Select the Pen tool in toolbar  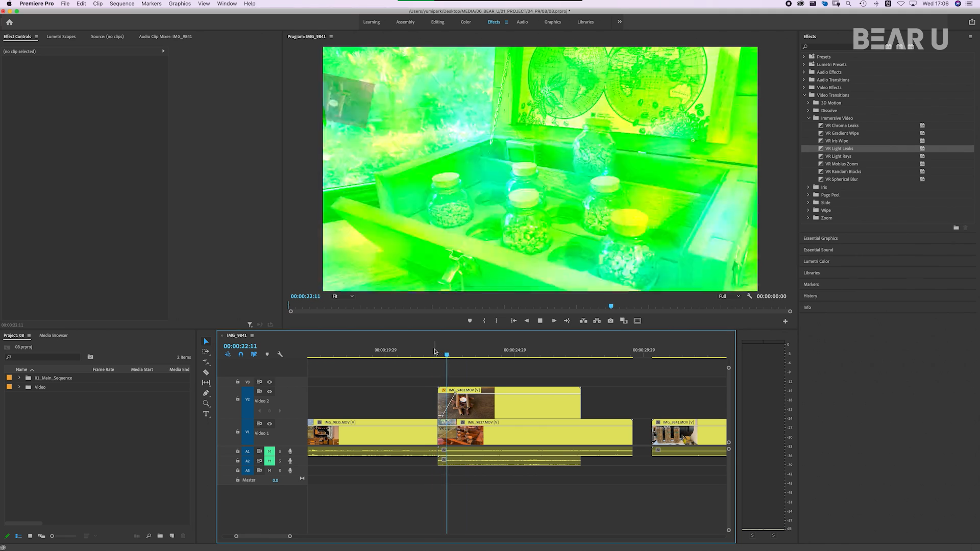pos(206,393)
